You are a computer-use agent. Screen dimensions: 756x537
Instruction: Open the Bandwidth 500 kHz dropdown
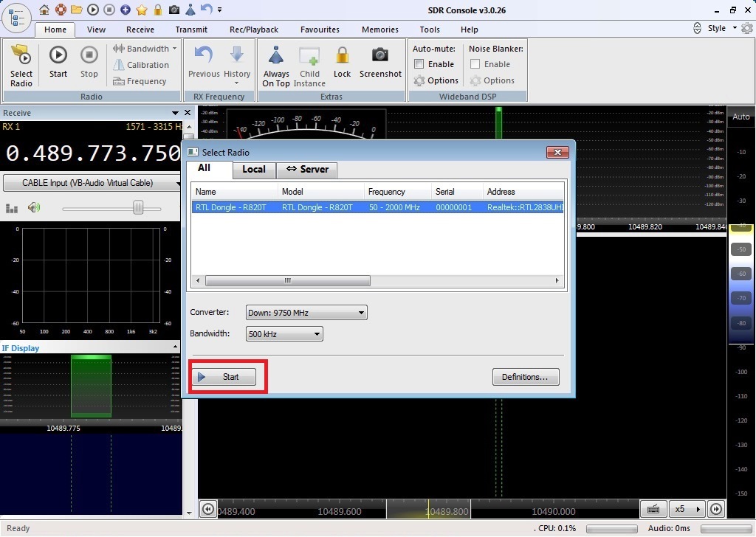click(x=285, y=334)
